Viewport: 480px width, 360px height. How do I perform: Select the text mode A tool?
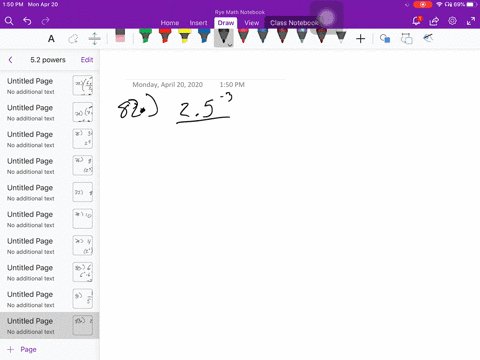click(51, 39)
